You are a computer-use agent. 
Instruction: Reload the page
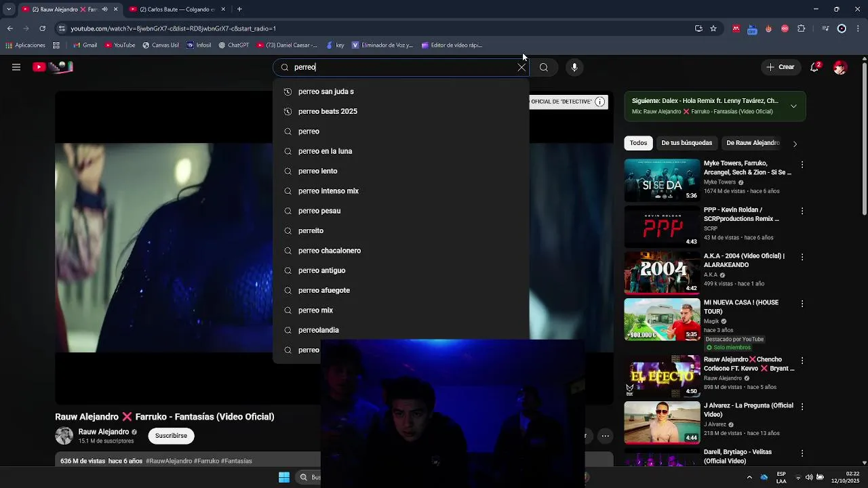(42, 28)
